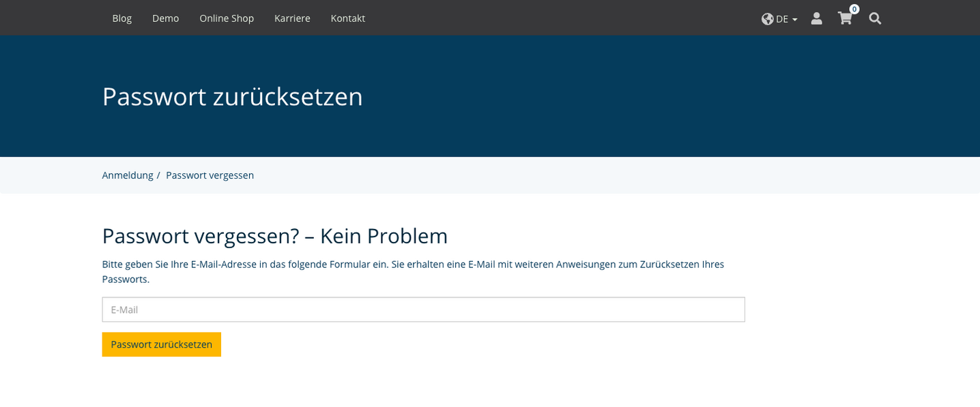View the cart item count badge
The height and width of the screenshot is (407, 980).
(853, 9)
